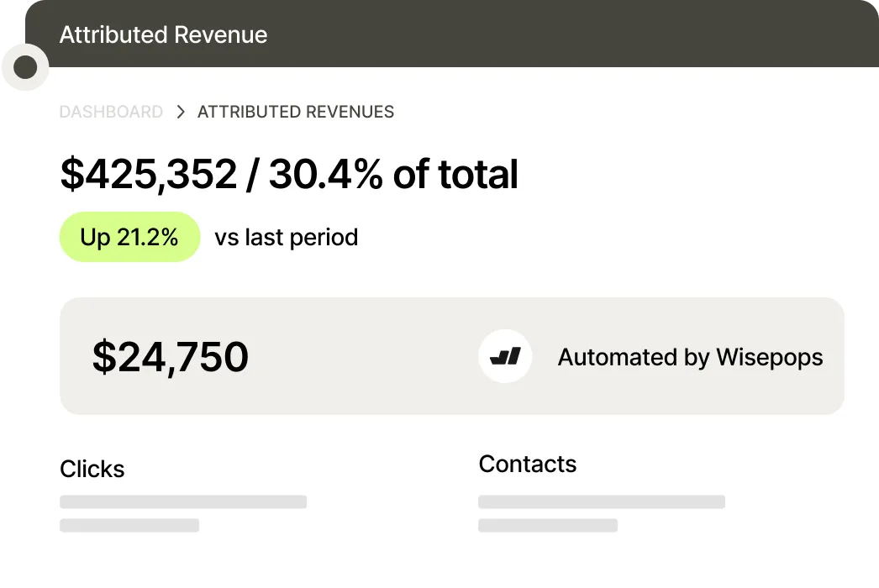Click the Attributed Revenue title bar
Viewport: 879px width, 588px height.
(x=163, y=34)
